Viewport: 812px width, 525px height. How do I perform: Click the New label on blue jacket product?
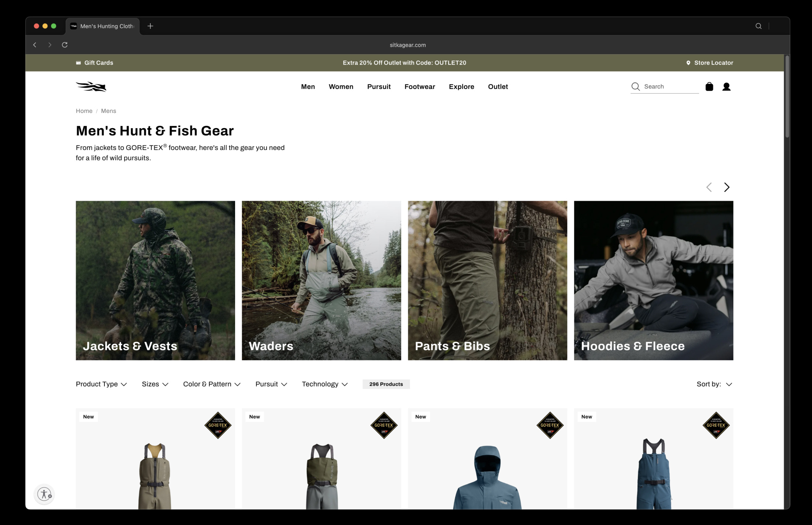(421, 417)
